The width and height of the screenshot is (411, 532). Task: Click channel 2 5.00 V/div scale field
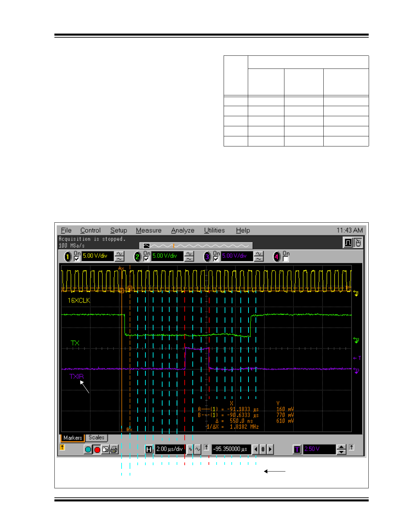(167, 256)
